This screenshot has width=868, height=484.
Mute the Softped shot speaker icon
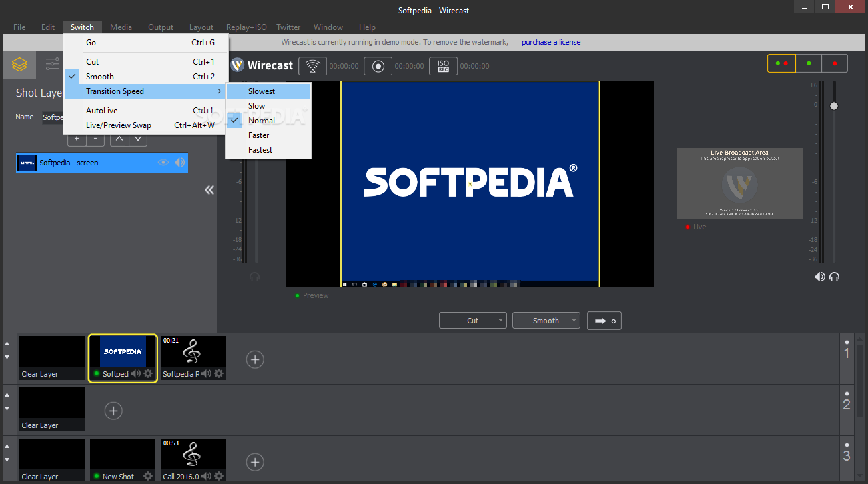[135, 374]
